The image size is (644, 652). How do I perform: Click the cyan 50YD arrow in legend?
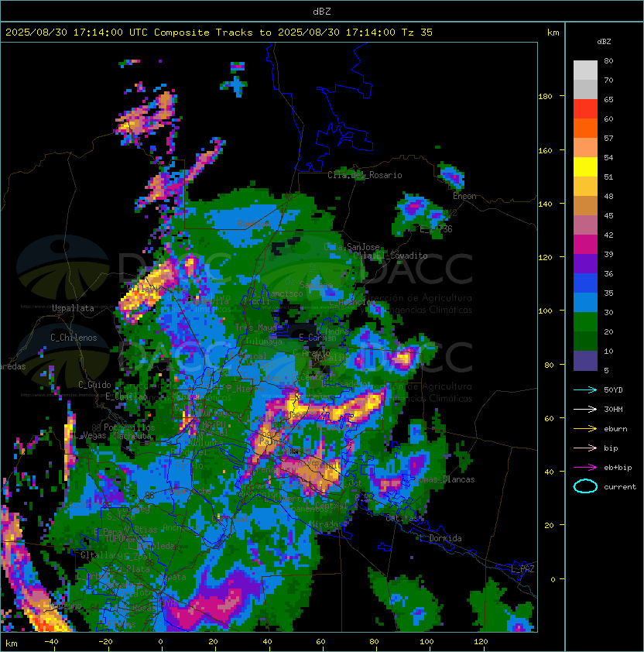point(585,390)
